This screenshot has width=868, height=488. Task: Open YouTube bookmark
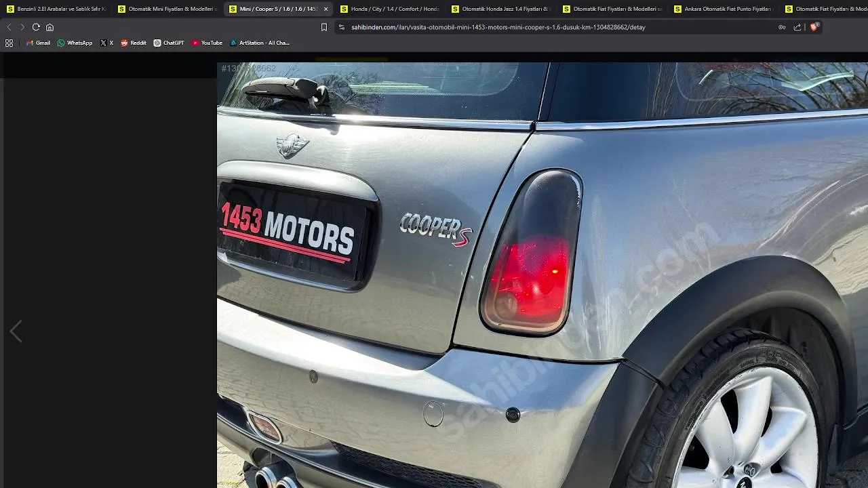[207, 43]
